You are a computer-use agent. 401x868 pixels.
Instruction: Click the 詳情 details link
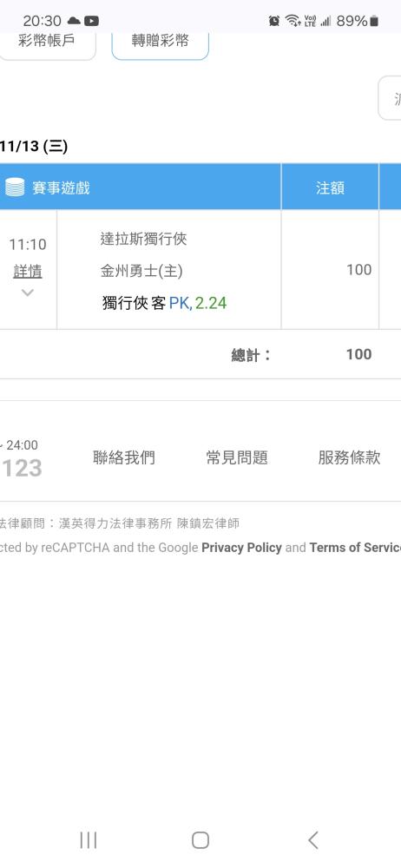tap(28, 271)
